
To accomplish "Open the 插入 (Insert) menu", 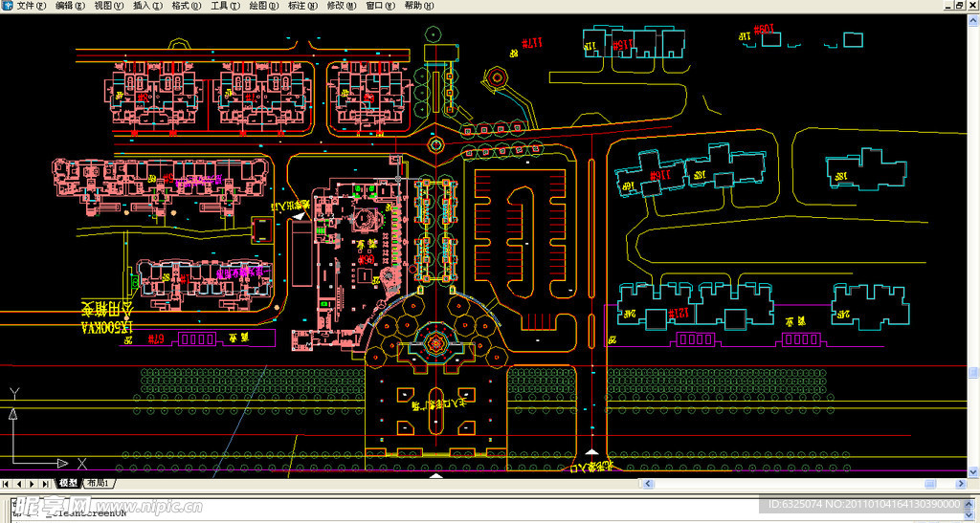I will click(146, 6).
